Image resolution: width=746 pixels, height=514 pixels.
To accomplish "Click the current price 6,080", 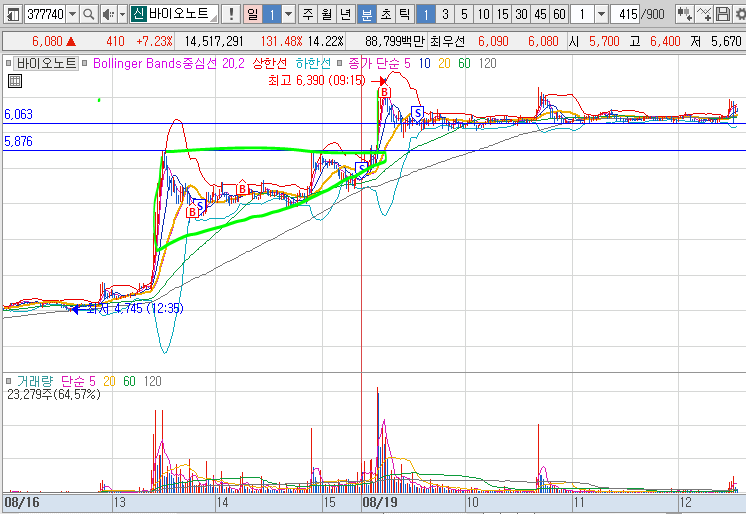I will 47,41.
